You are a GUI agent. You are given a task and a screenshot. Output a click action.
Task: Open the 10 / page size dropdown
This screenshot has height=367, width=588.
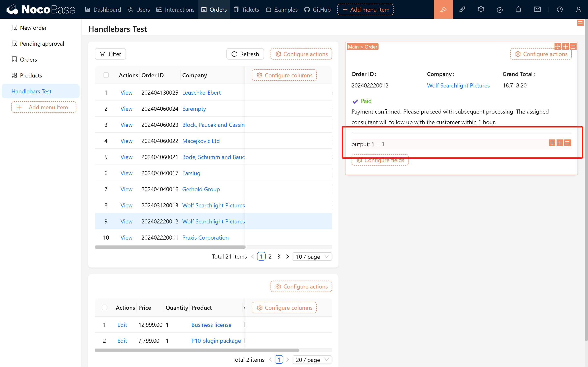tap(312, 256)
